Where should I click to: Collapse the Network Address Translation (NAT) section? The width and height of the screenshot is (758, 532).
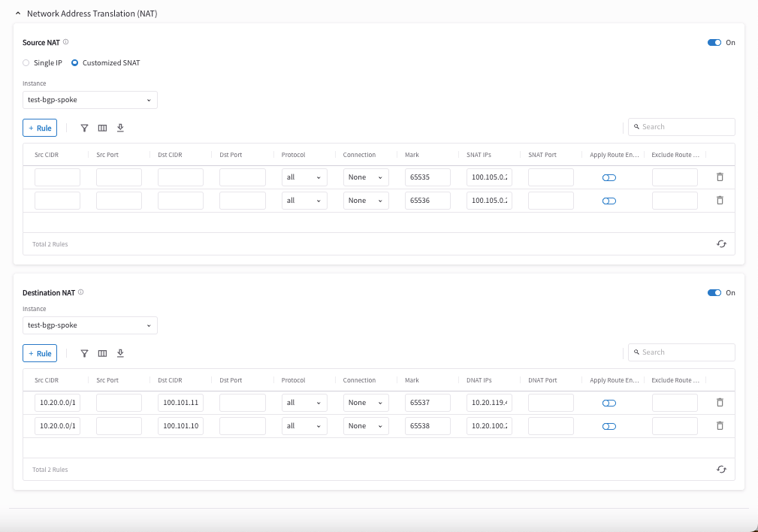(x=18, y=14)
